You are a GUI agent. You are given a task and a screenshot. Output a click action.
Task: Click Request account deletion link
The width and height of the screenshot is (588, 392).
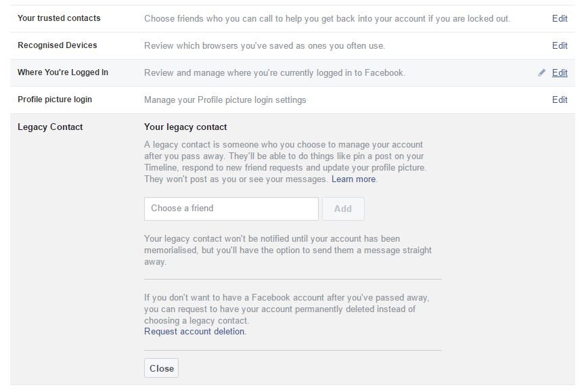click(194, 331)
